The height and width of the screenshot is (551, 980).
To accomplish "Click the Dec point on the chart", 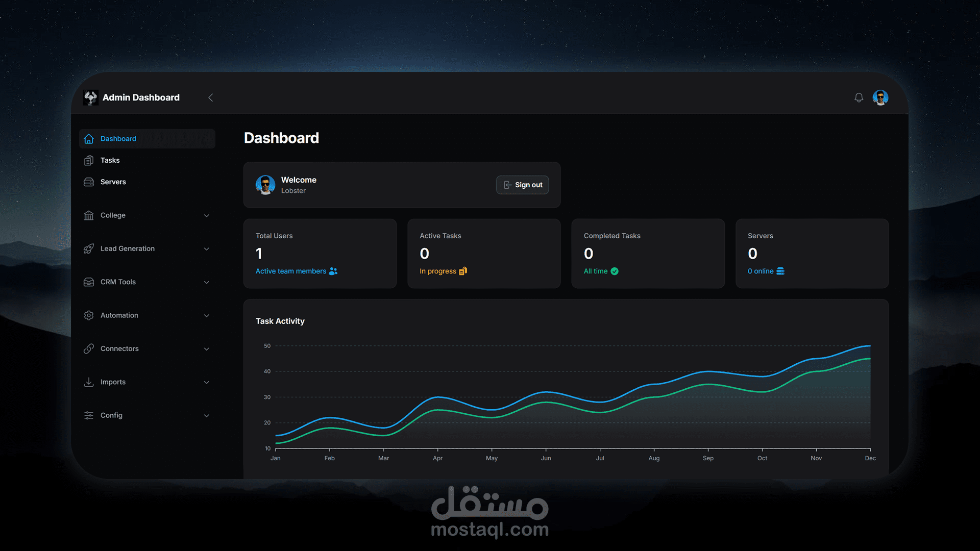I will click(x=870, y=346).
